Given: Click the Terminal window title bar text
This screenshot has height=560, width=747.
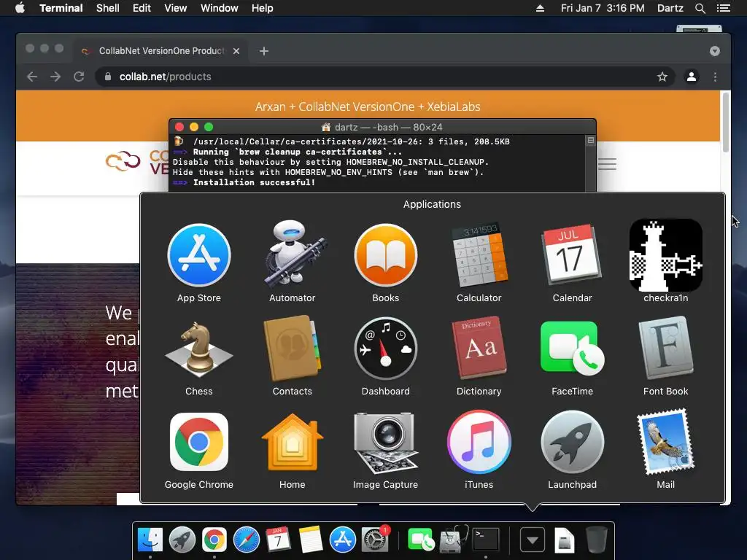Looking at the screenshot, I should [388, 127].
